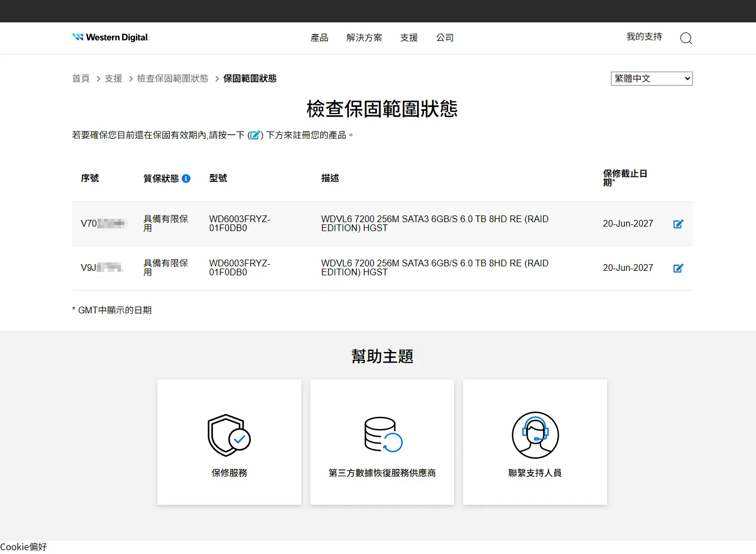Click the inline edit icon in instructions
Screen dimensions: 756x554
[x=255, y=135]
